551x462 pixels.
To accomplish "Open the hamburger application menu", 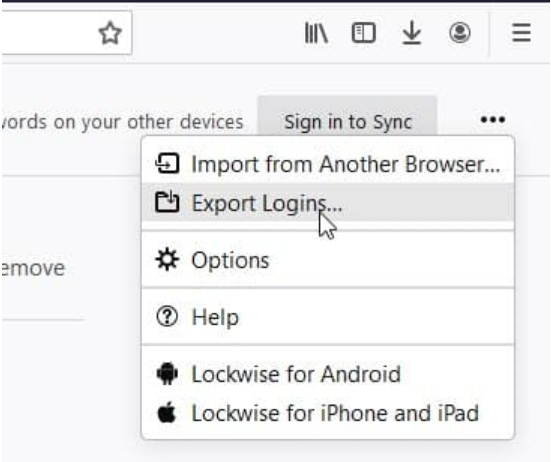I will tap(521, 33).
